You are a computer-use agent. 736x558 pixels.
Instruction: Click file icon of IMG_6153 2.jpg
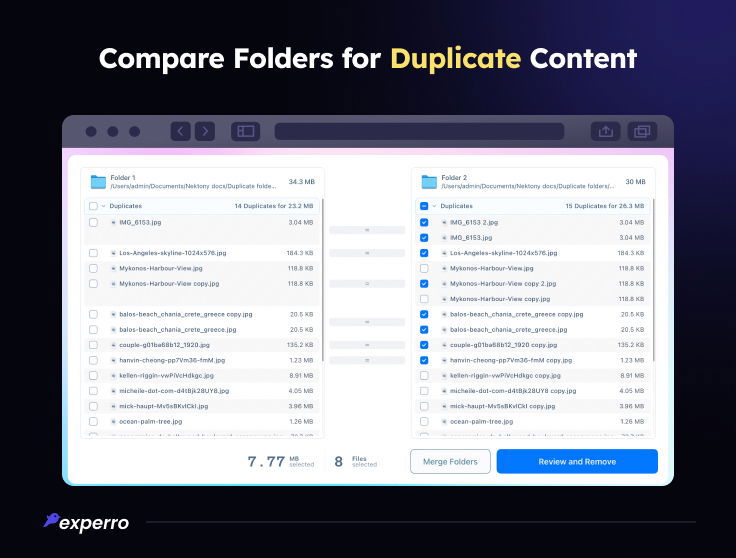(444, 222)
